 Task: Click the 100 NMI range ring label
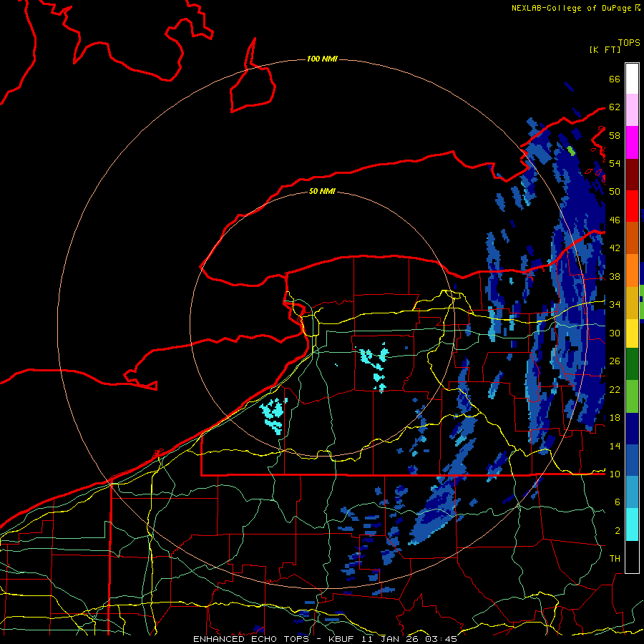tap(322, 59)
